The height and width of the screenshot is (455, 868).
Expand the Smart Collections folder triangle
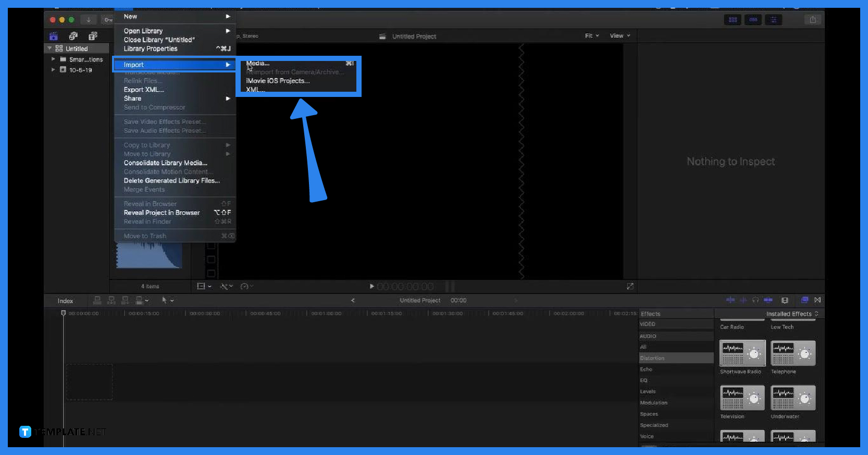pyautogui.click(x=53, y=59)
